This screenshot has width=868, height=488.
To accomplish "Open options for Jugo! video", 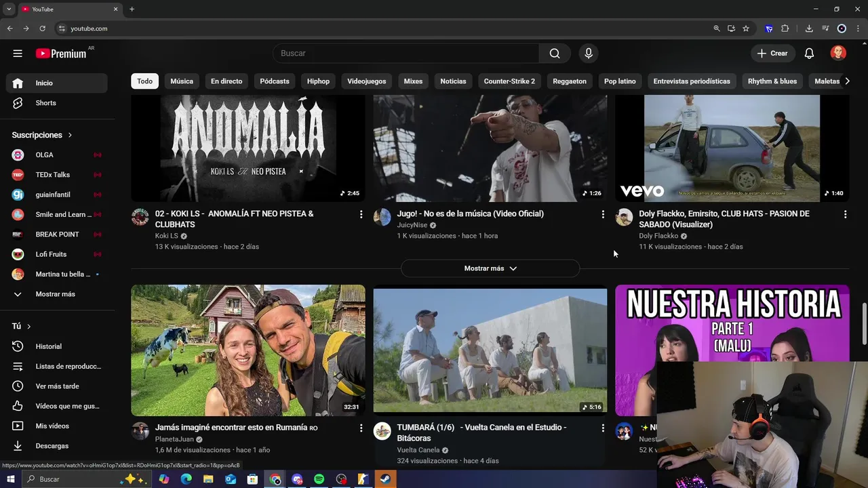I will pyautogui.click(x=603, y=214).
